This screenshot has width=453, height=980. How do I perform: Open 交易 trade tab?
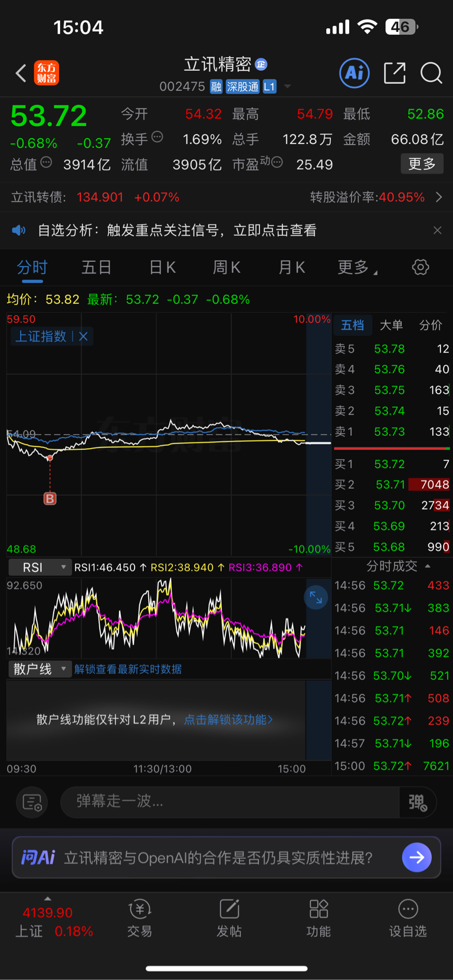(x=140, y=919)
